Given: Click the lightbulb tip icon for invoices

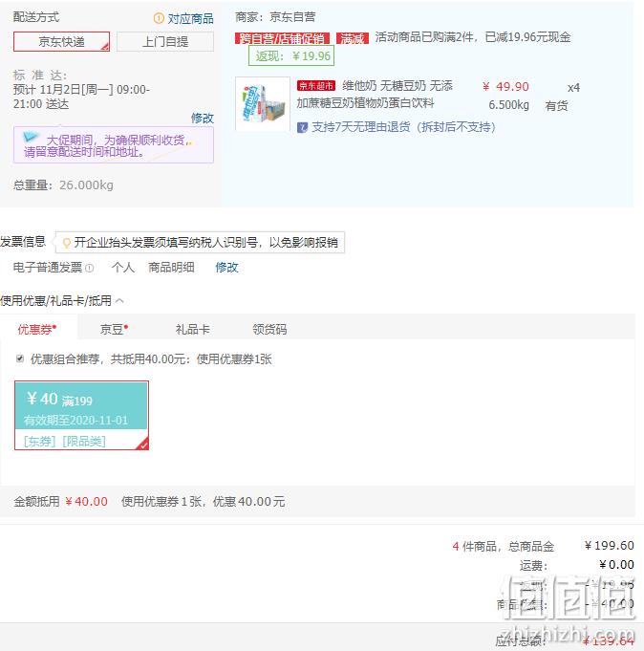Looking at the screenshot, I should click(x=66, y=243).
